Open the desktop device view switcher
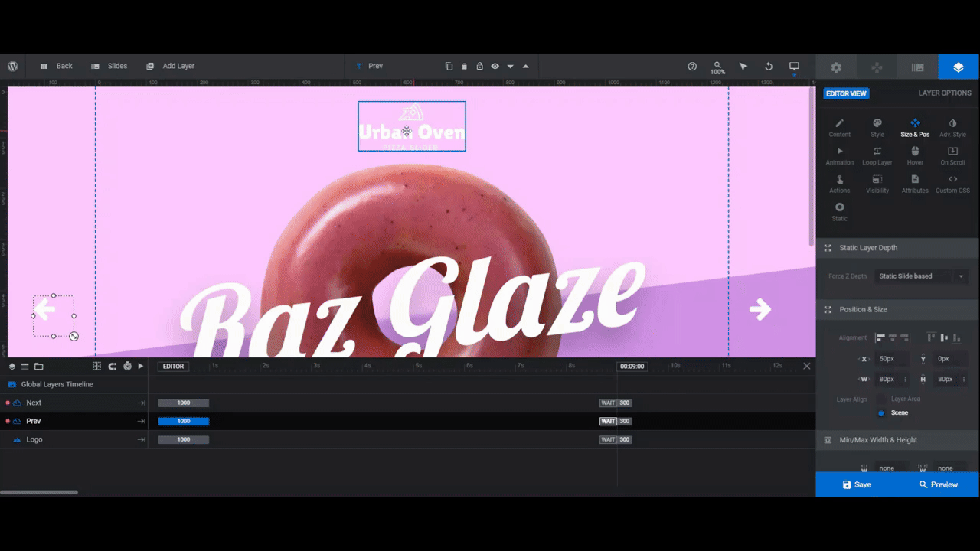The image size is (980, 551). (794, 67)
